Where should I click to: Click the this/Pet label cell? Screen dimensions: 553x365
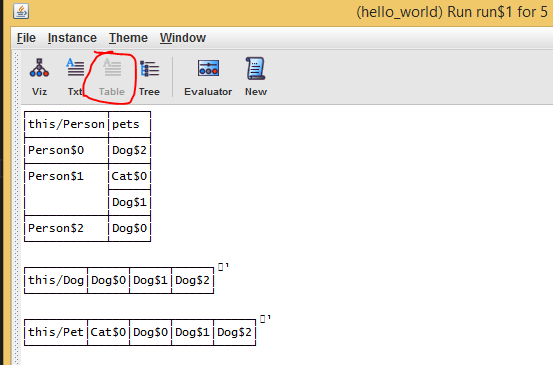coord(56,332)
